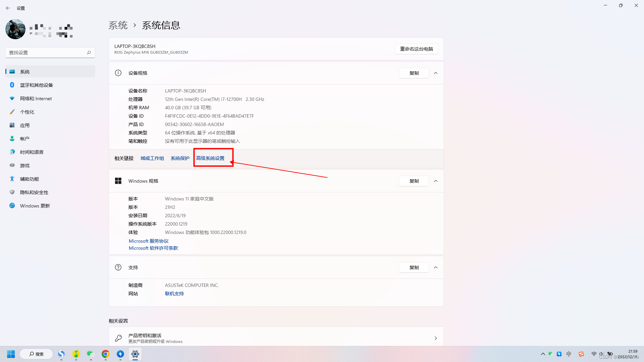Show hidden system tray icons
Viewport: 644px width, 362px height.
[543, 354]
